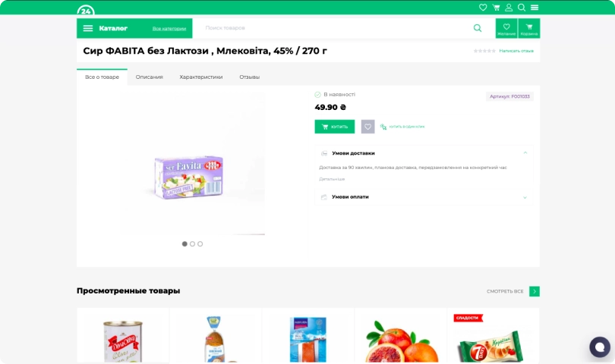
Task: Open the Корзина cart button
Action: [x=529, y=28]
